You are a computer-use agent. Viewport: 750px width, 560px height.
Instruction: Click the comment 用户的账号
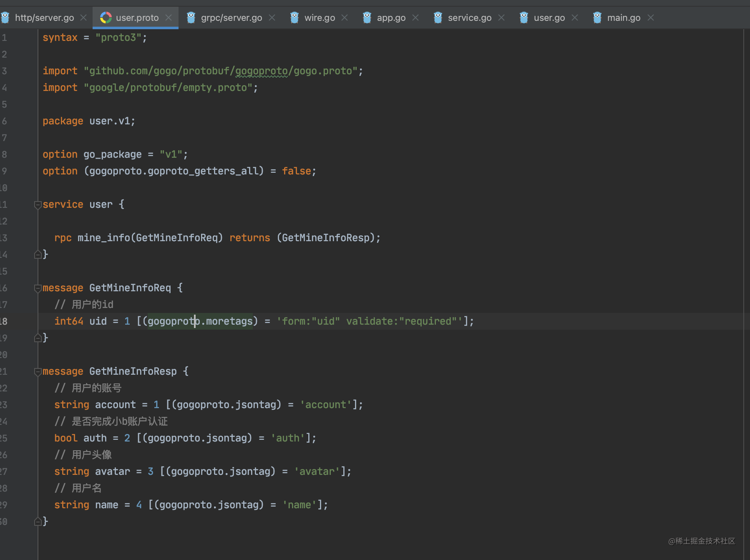(x=88, y=388)
